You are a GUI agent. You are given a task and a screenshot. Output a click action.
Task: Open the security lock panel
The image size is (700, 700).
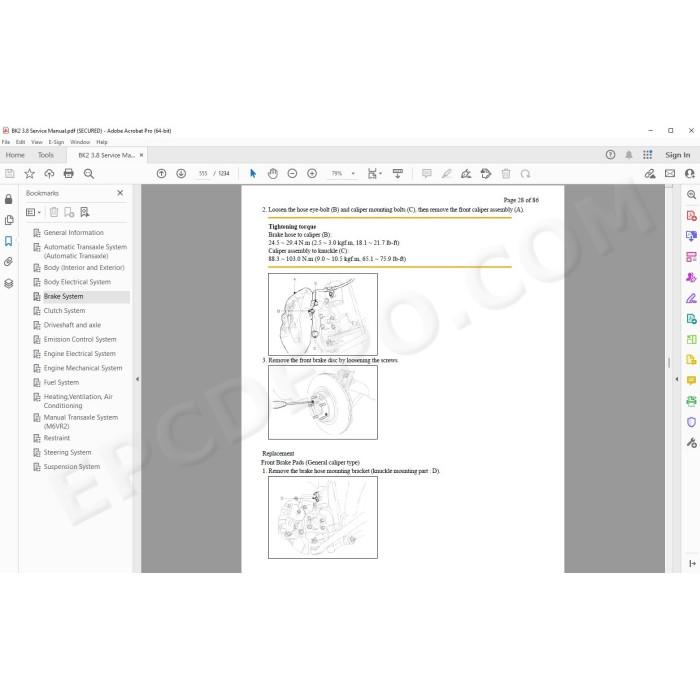[x=8, y=199]
